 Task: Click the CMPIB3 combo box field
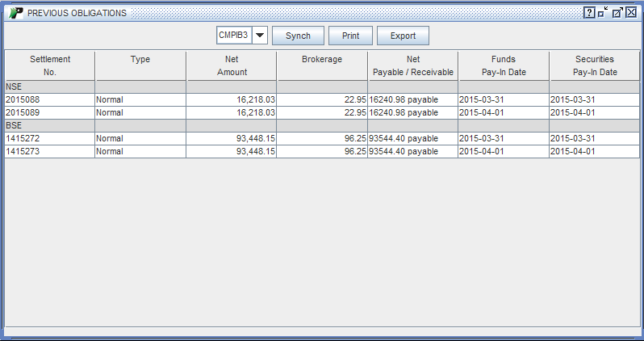point(234,36)
